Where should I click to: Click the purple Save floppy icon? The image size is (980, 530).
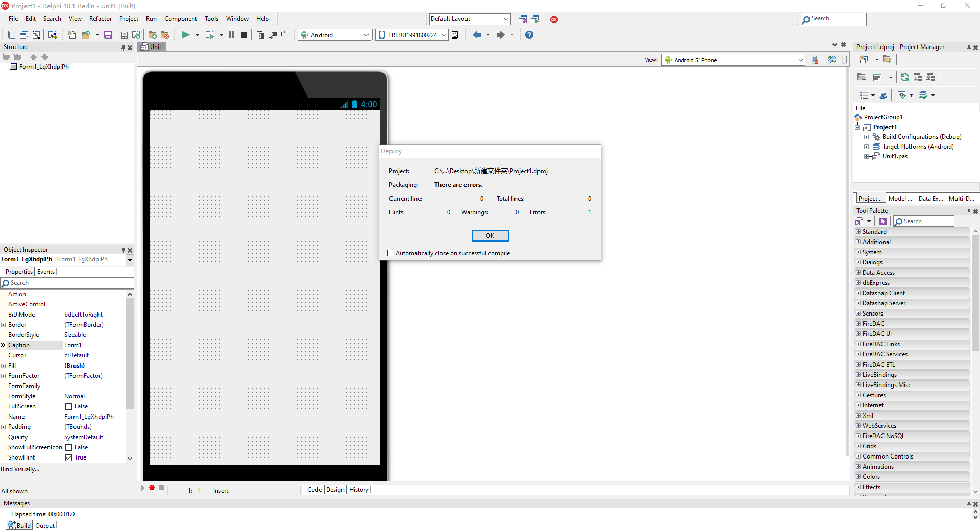point(108,35)
